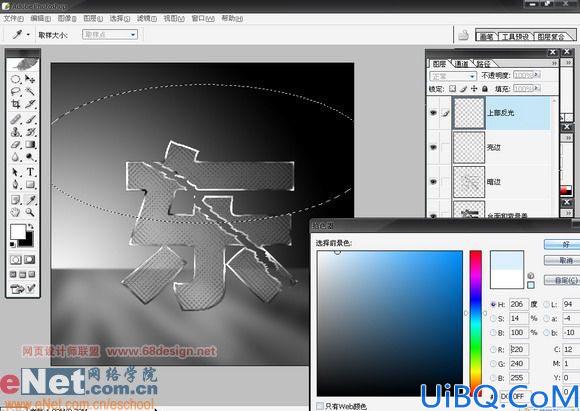
Task: Select the Zoom magnifier tool
Action: coord(30,212)
